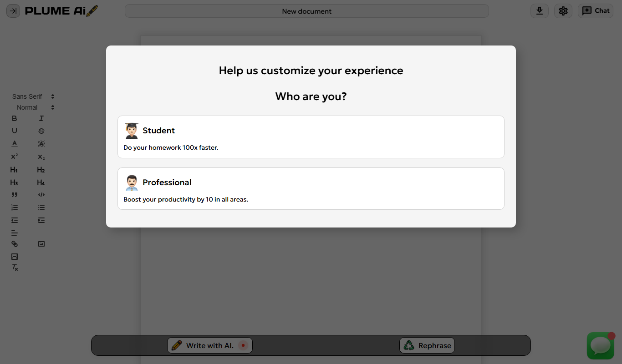The width and height of the screenshot is (622, 364).
Task: Open the green support chat bubble
Action: [601, 346]
